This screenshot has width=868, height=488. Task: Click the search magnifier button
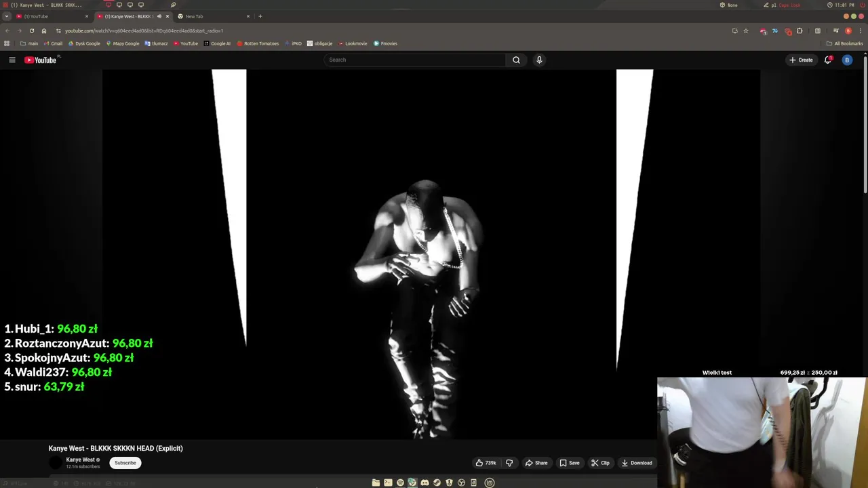click(x=516, y=60)
